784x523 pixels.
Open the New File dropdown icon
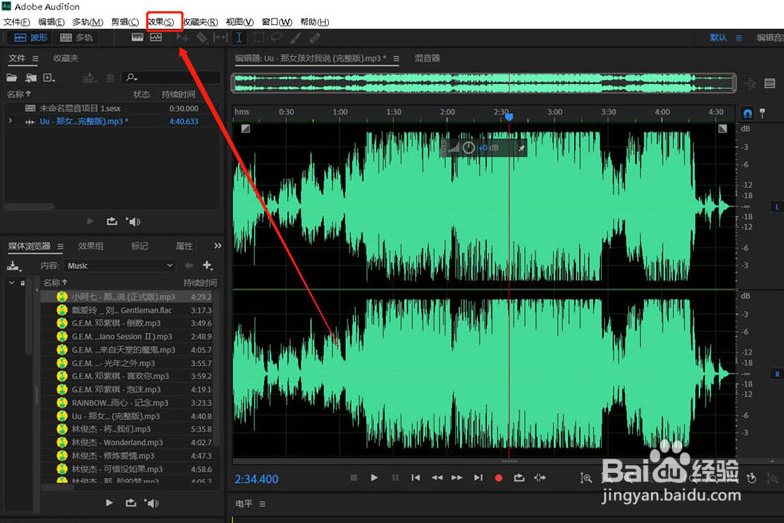(49, 78)
